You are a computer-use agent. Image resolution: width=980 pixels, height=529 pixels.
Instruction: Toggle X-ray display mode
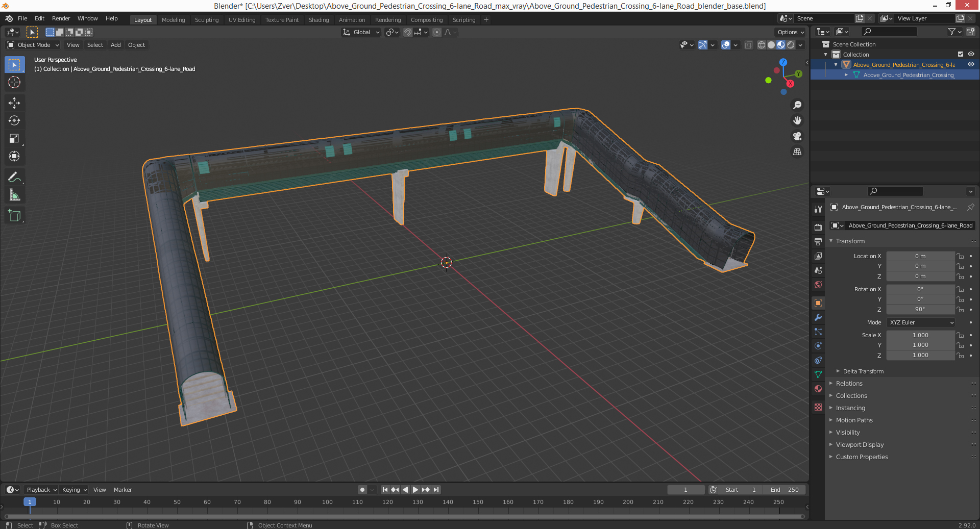[748, 45]
